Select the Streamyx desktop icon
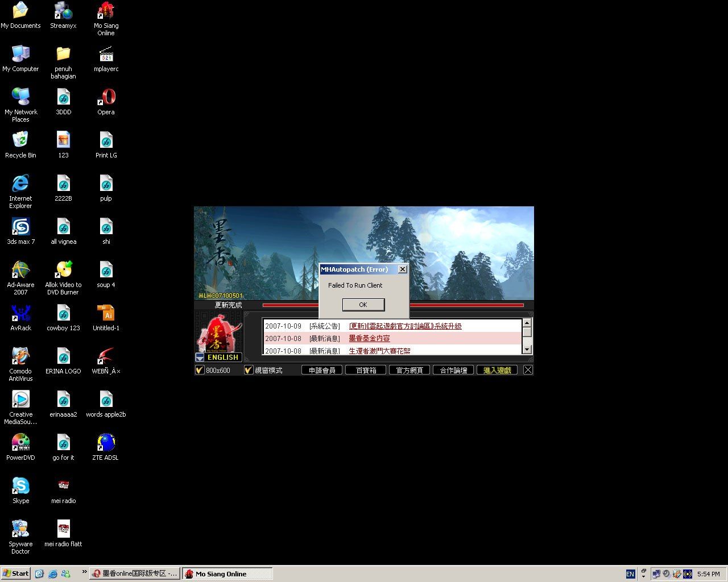 [63, 16]
